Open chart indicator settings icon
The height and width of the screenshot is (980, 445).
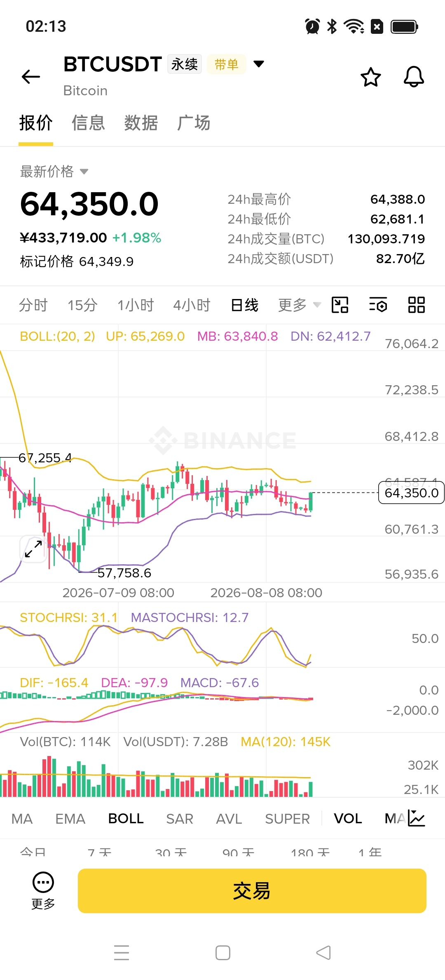pos(378,305)
